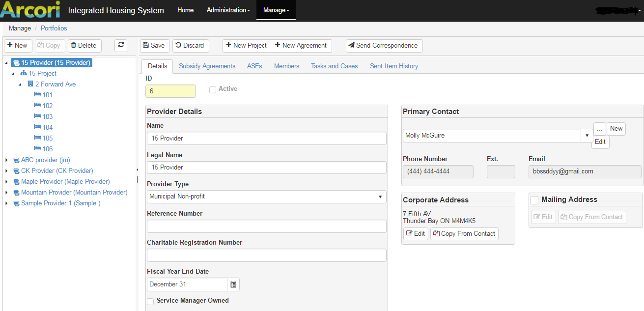Open the Sent Item History tab

(x=394, y=66)
